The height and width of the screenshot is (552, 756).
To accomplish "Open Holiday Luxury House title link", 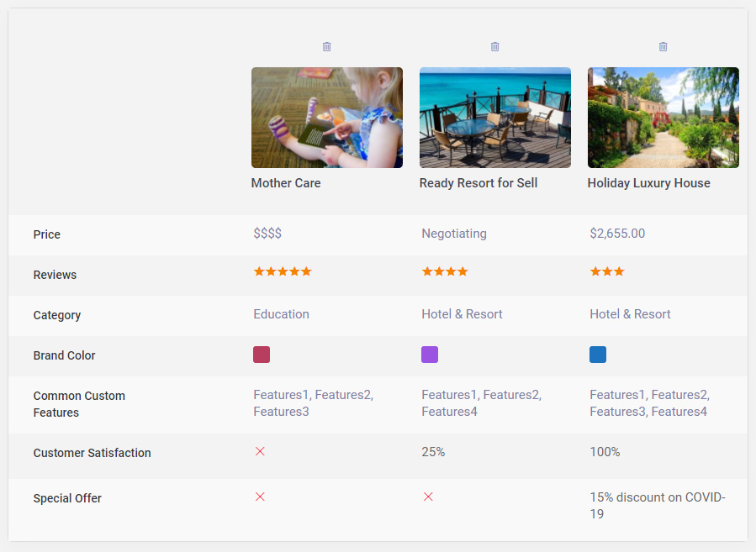I will [x=649, y=183].
